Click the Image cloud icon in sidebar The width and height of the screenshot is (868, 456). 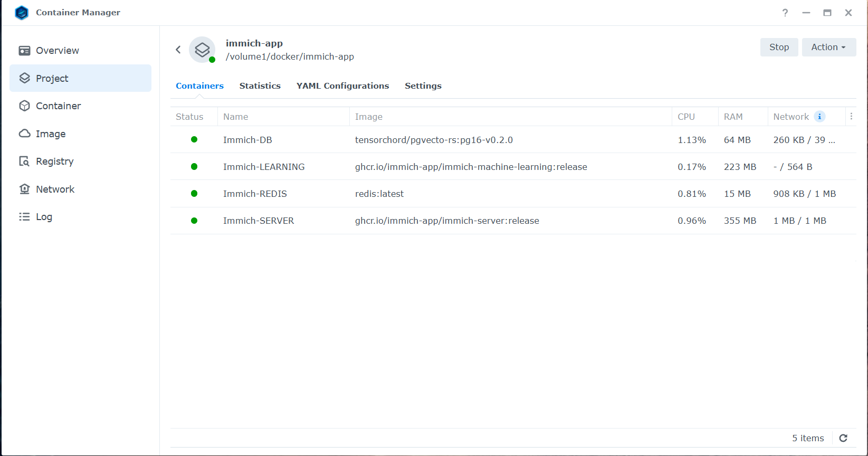tap(24, 134)
